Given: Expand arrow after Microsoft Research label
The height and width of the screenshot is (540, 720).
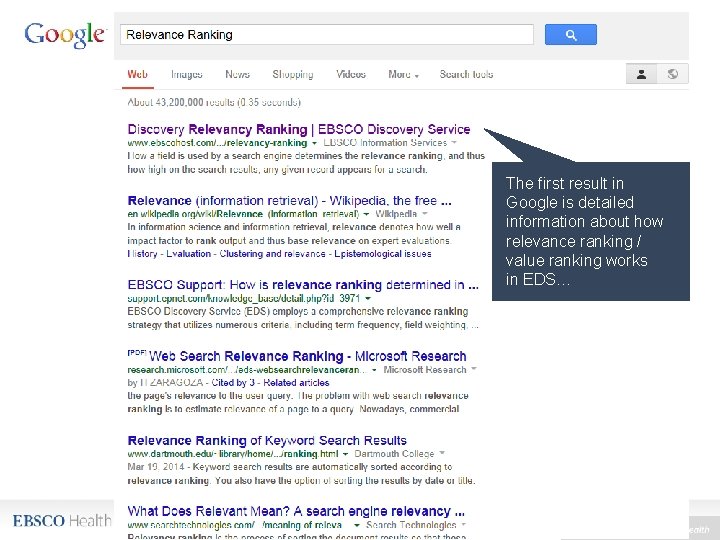Looking at the screenshot, I should (x=473, y=369).
